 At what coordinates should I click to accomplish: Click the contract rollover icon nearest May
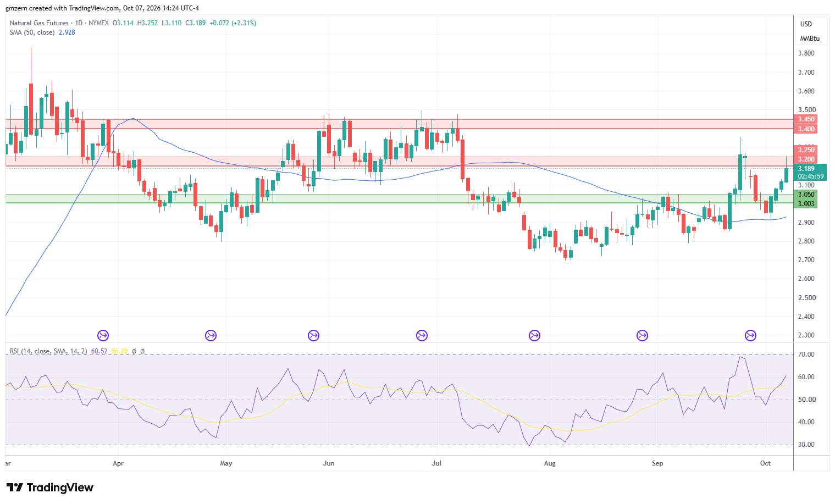point(211,335)
